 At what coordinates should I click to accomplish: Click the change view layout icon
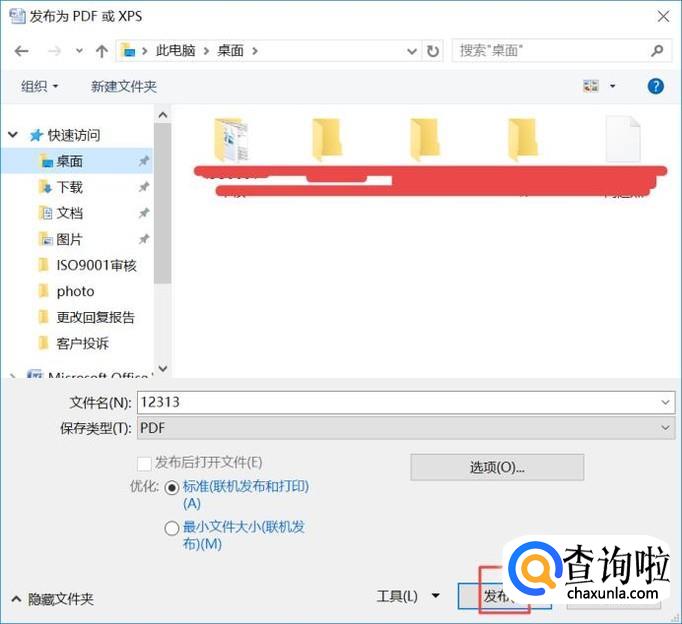(x=591, y=87)
